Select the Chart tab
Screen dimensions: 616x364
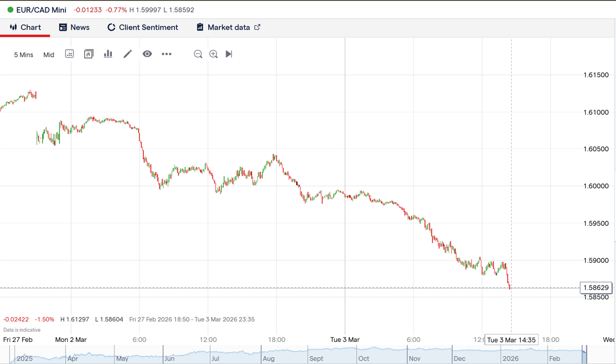(x=25, y=27)
